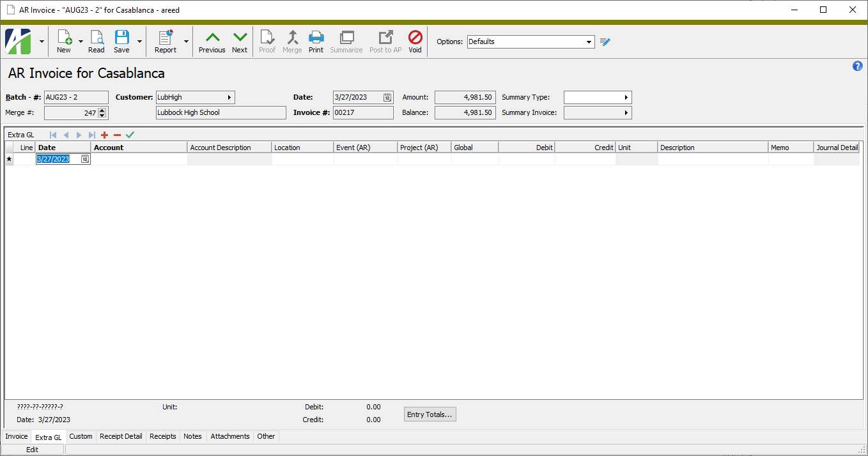Open the Read function
The image size is (868, 456).
point(96,40)
